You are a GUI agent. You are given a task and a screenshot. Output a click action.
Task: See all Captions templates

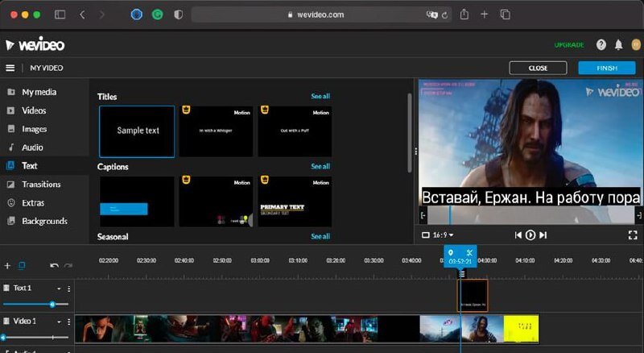[320, 166]
